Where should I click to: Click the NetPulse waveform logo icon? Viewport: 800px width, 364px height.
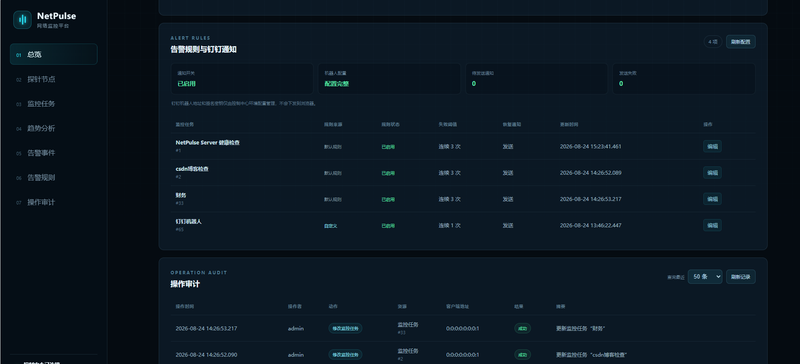pos(22,20)
